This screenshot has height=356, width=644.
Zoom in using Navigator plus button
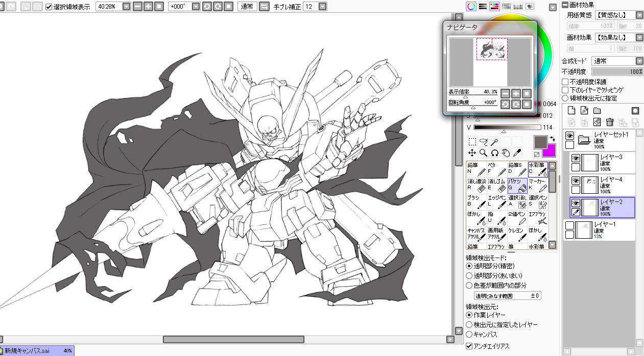tap(516, 93)
